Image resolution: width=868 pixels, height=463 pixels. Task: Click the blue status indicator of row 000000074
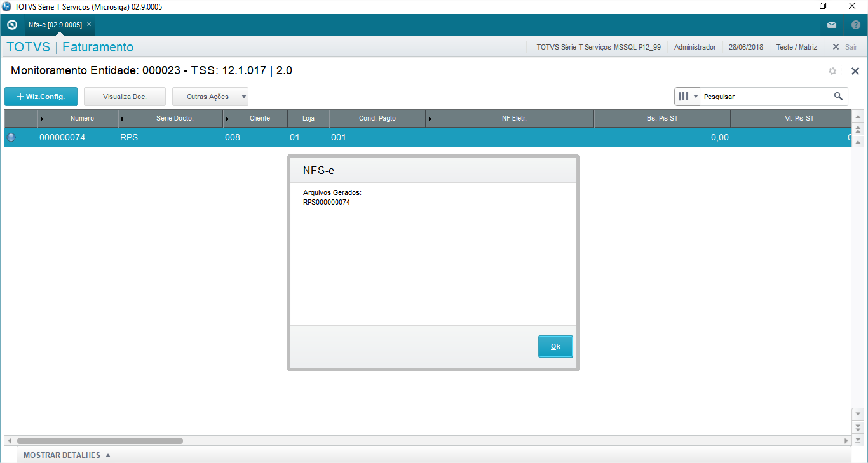point(11,137)
